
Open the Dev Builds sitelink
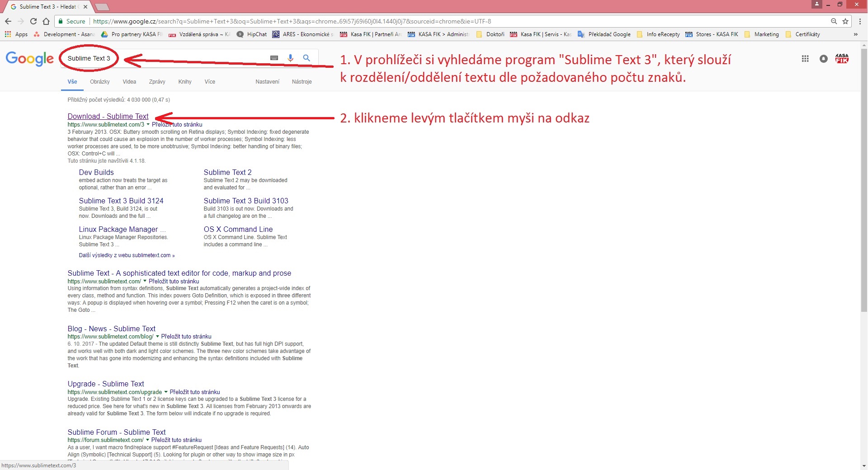point(96,172)
